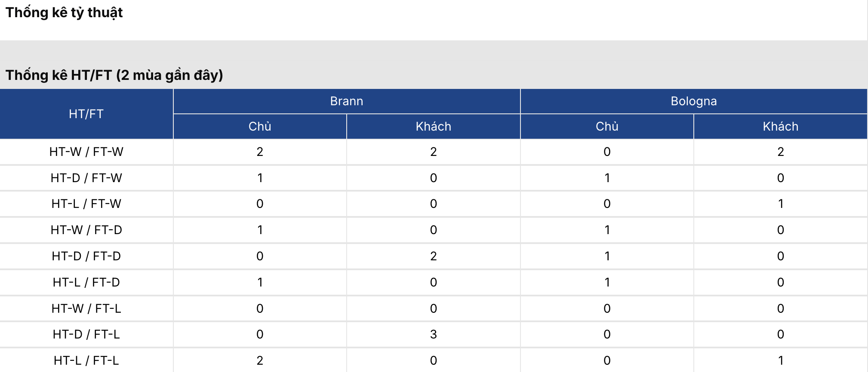Select the Brann team header
Screen dimensions: 868x372
click(x=347, y=101)
